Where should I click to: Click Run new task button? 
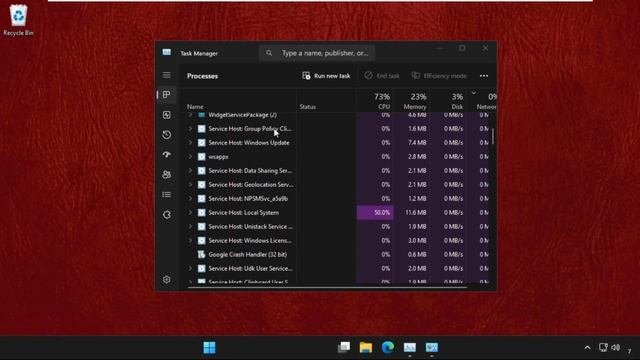(326, 76)
